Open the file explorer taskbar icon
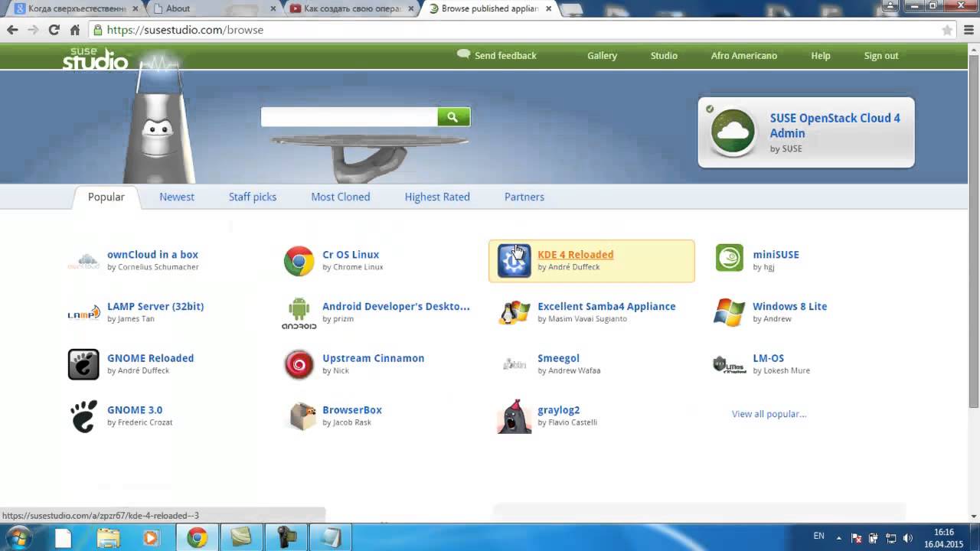980x551 pixels. [x=108, y=538]
